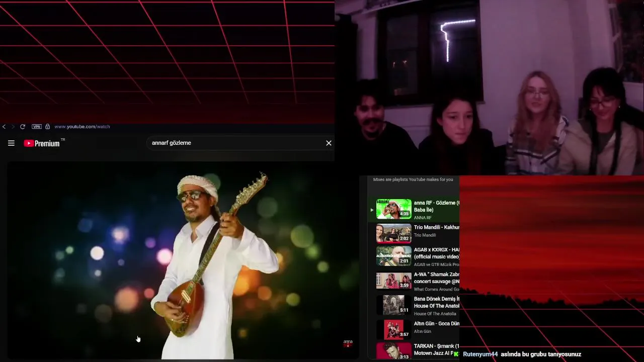The image size is (644, 362).
Task: Click 'AGAB ve GTR Müzik' channel name
Action: click(x=436, y=264)
